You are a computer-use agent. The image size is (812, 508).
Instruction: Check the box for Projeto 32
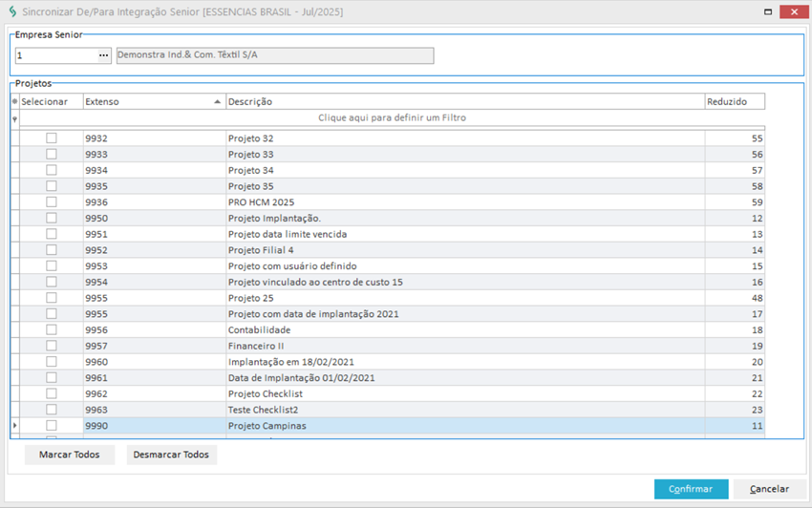click(52, 138)
